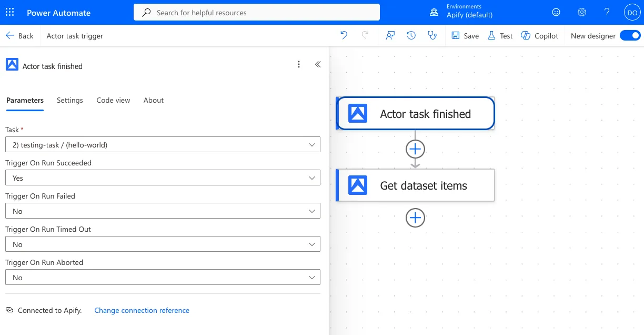Click the Power Automate title
The height and width of the screenshot is (335, 644).
point(58,13)
